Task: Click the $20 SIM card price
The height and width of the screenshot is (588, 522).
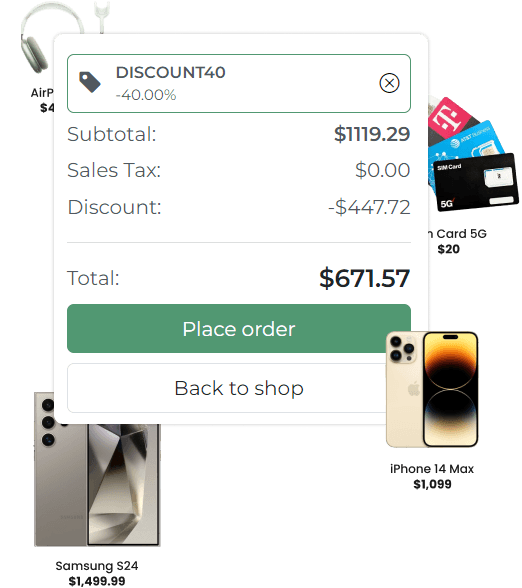Action: [448, 249]
